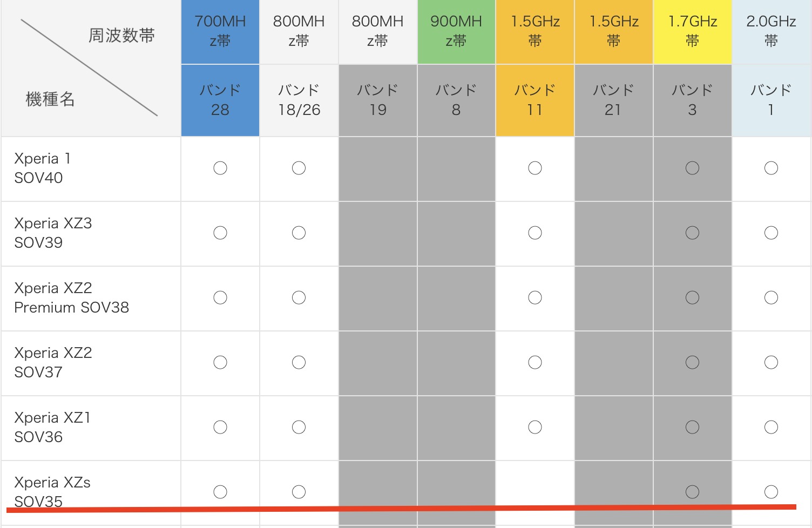
Task: Click the Xperia XZs SOV35 Band 28 circle
Action: (220, 492)
